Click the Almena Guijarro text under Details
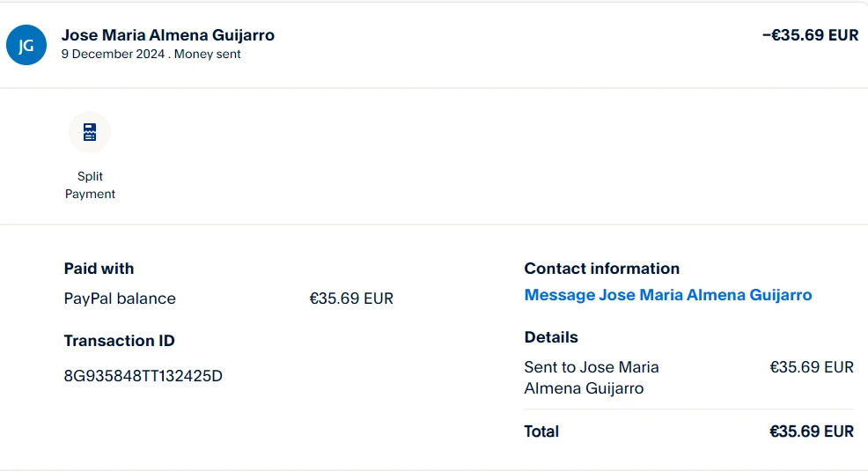868x472 pixels. (x=584, y=388)
